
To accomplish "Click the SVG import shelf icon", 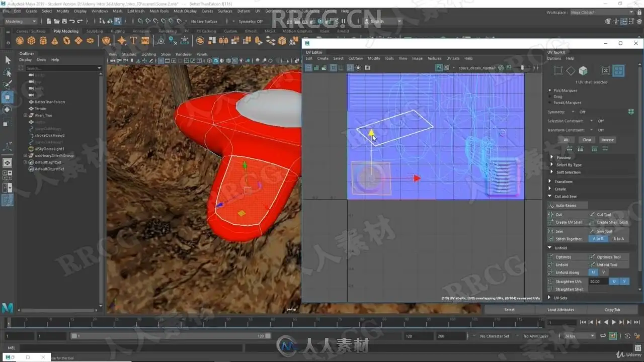I will [145, 41].
